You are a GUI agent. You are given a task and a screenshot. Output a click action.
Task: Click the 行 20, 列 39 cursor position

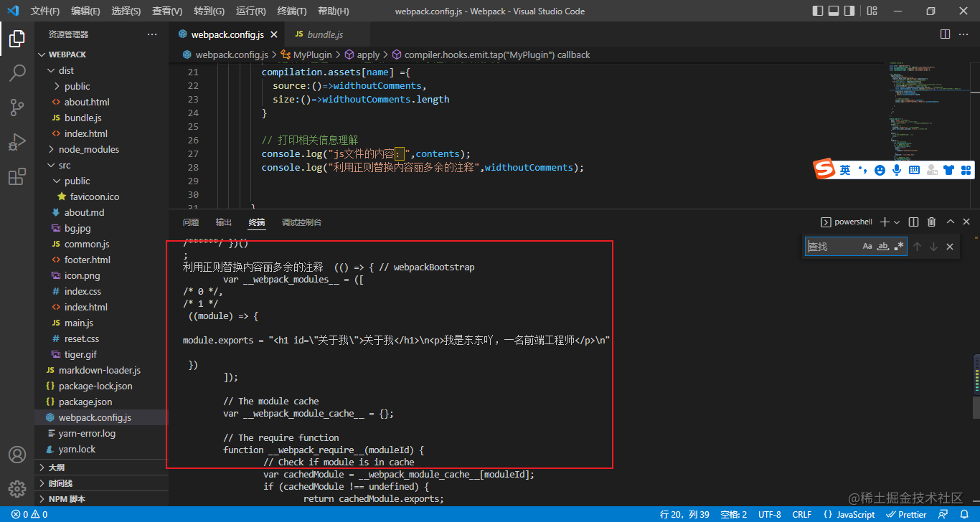tap(684, 514)
